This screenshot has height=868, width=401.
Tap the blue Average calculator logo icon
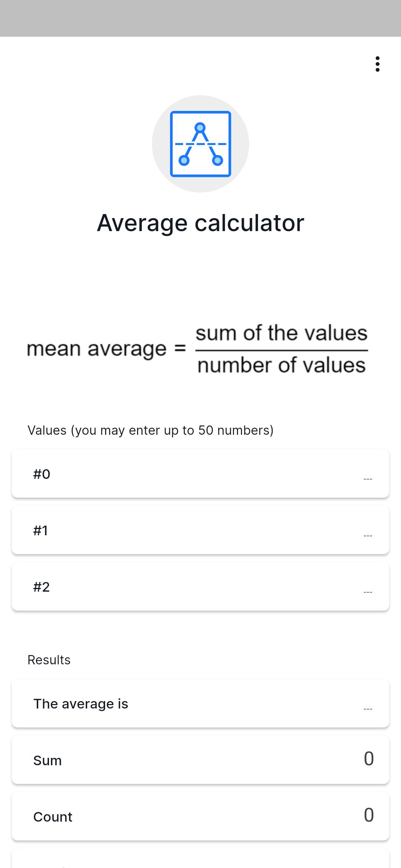coord(200,144)
